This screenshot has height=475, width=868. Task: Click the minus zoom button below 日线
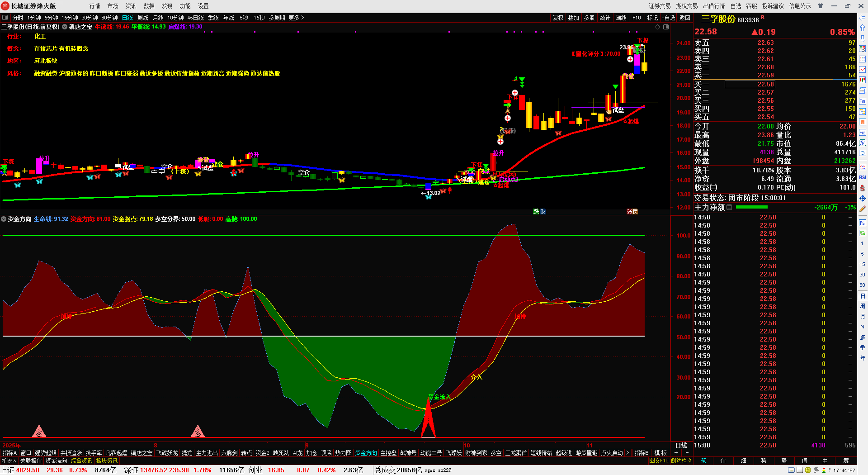pyautogui.click(x=687, y=453)
